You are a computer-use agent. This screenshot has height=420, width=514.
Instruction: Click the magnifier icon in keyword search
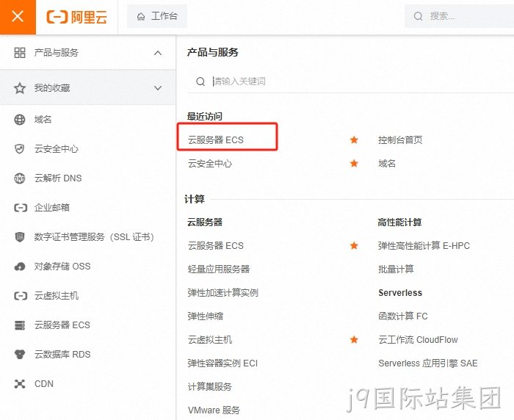(200, 82)
